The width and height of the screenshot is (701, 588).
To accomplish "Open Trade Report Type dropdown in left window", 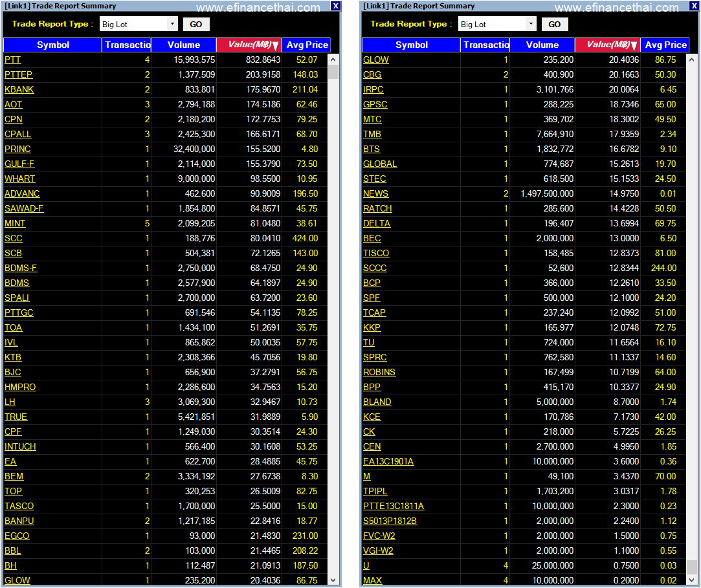I will 172,24.
